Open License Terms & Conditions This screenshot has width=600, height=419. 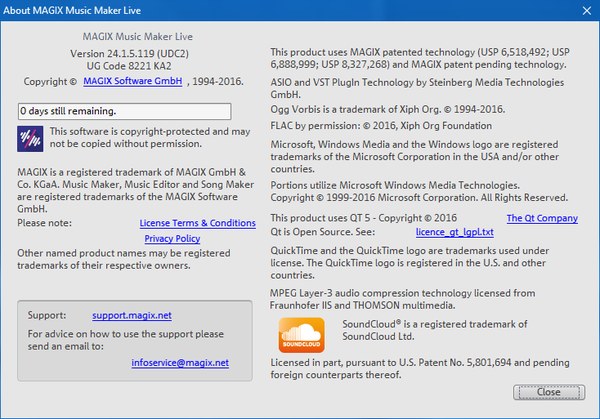pos(197,223)
